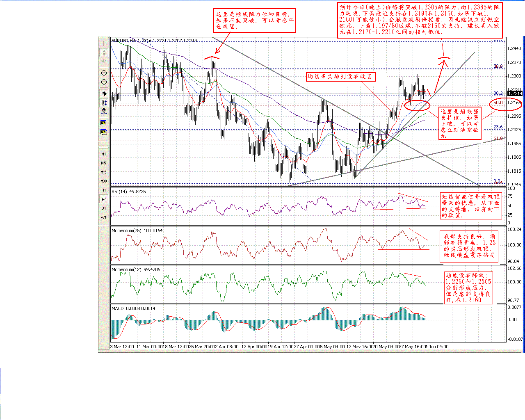Click the 38.2 Fibonacci level label
Image resolution: width=525 pixels, height=420 pixels.
coord(498,94)
